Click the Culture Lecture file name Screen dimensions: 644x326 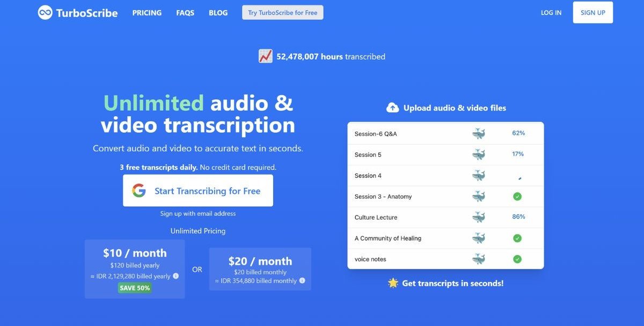point(376,218)
